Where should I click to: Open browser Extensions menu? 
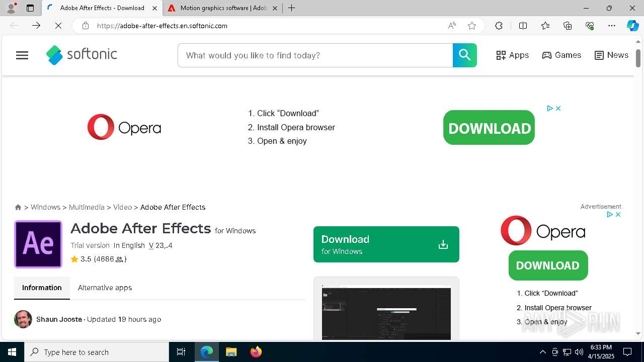click(x=499, y=26)
